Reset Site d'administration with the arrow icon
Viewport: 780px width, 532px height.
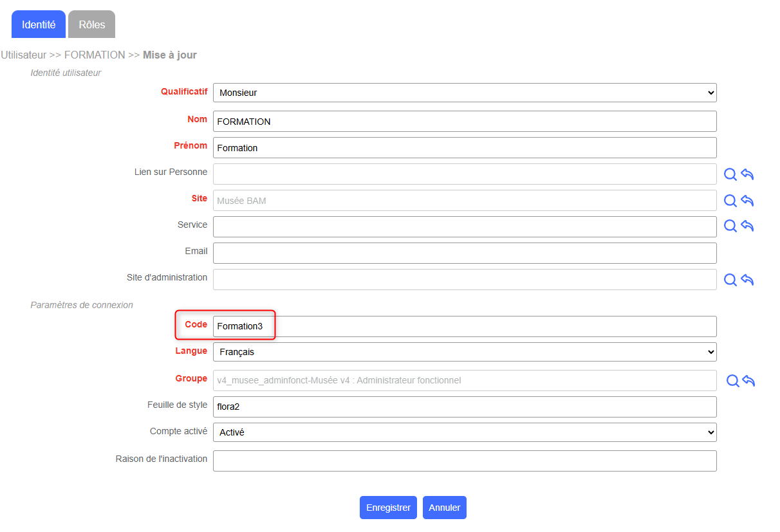tap(747, 280)
